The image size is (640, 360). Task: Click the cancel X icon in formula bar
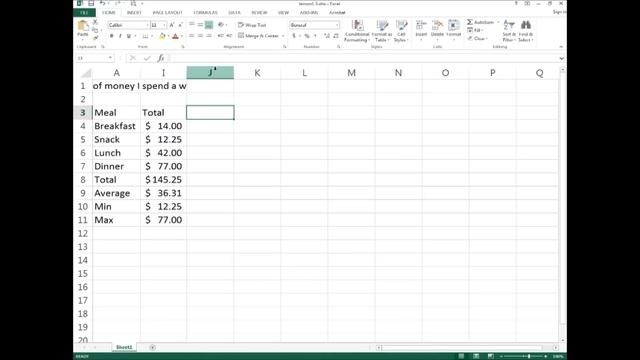point(133,58)
